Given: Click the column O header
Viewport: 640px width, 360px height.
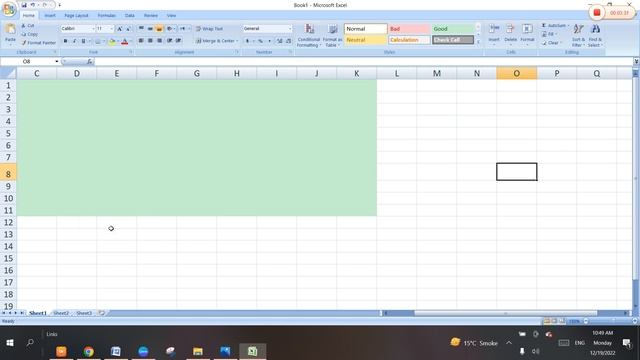Looking at the screenshot, I should pyautogui.click(x=516, y=73).
